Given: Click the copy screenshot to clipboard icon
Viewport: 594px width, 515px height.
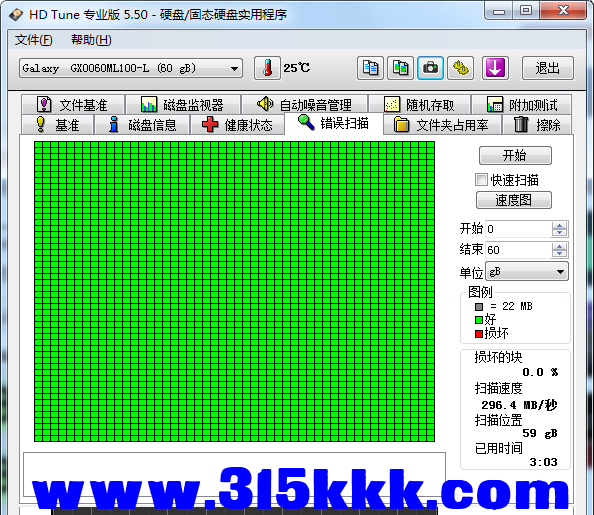Looking at the screenshot, I should tap(400, 68).
